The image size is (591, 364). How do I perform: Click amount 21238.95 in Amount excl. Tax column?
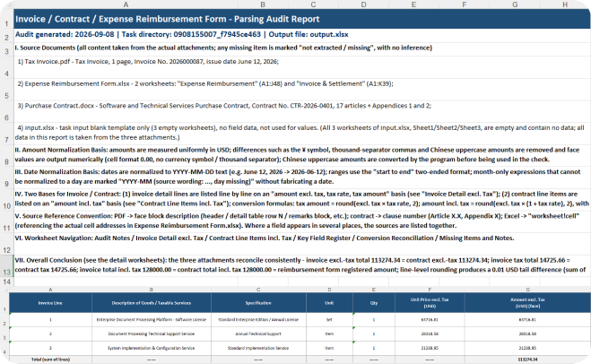(527, 348)
